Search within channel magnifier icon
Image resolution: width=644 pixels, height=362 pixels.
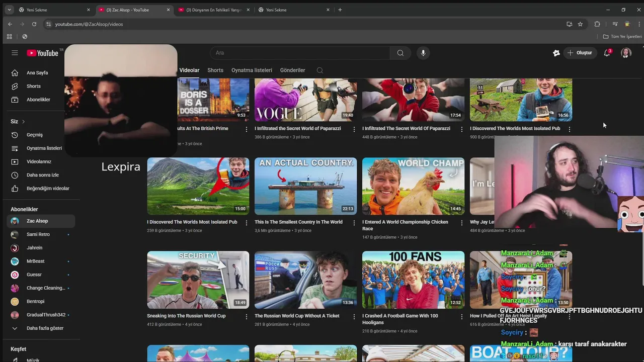[x=319, y=70]
